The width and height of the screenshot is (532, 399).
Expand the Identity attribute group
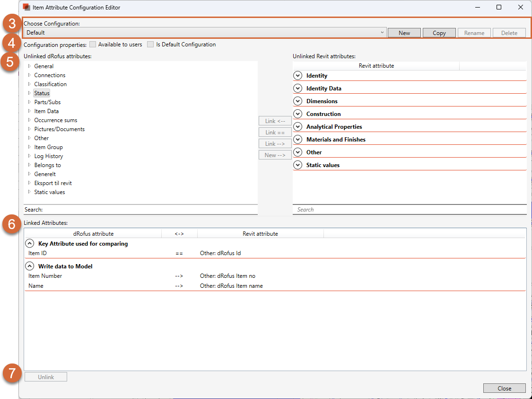click(x=297, y=75)
